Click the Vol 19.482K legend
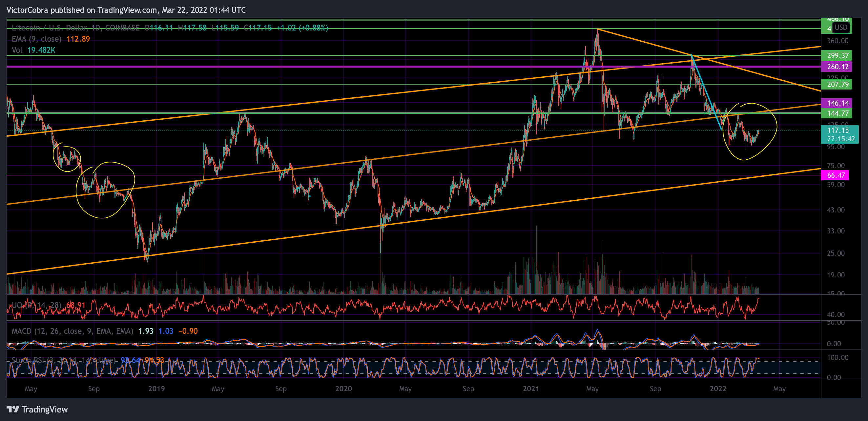The image size is (868, 421). (x=33, y=50)
